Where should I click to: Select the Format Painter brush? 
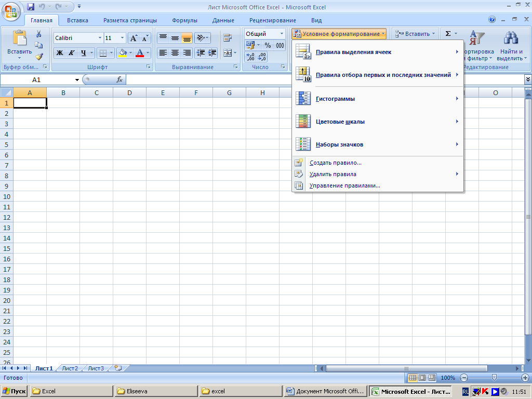(x=38, y=56)
